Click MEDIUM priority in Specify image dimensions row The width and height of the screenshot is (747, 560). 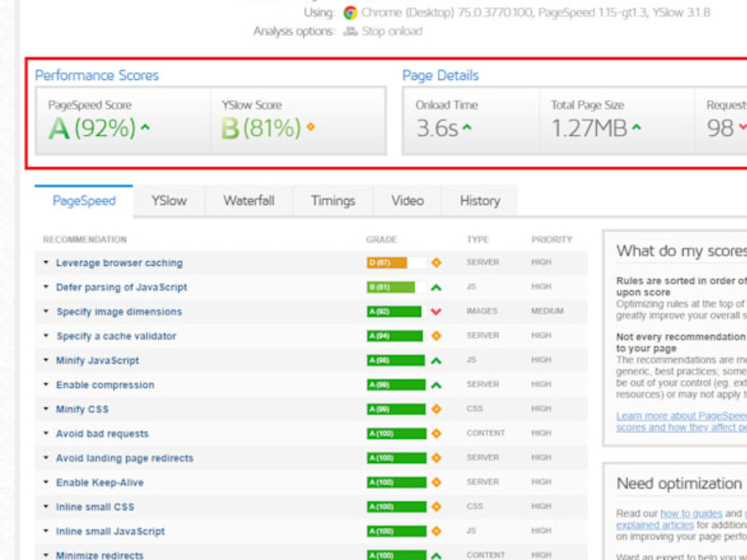pos(548,311)
